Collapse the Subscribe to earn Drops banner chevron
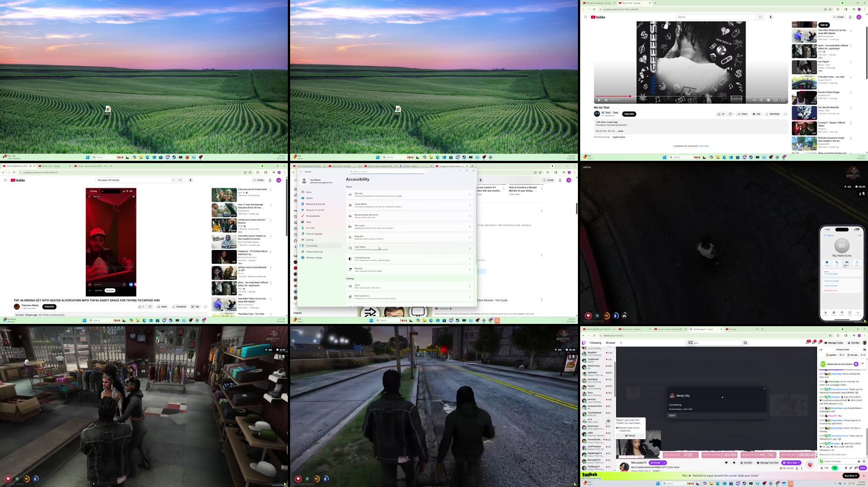The width and height of the screenshot is (868, 487). tap(863, 363)
